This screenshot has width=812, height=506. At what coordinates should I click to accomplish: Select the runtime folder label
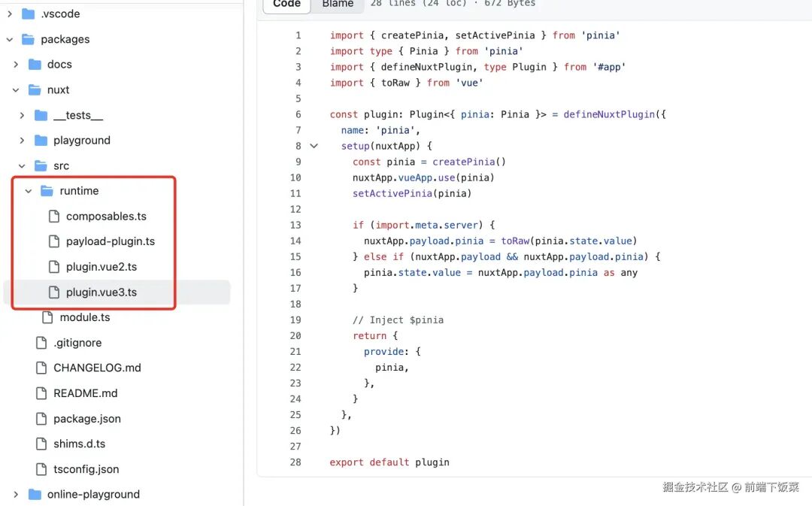pos(79,191)
